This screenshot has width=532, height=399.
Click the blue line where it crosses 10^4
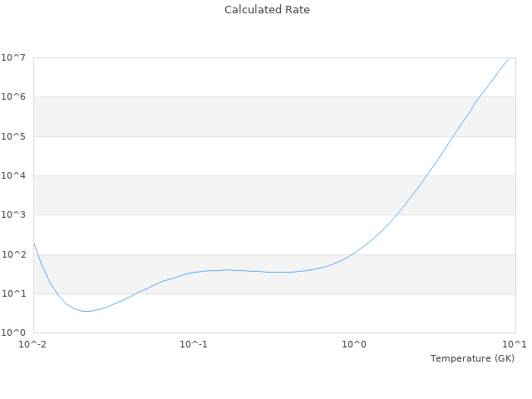tap(427, 175)
